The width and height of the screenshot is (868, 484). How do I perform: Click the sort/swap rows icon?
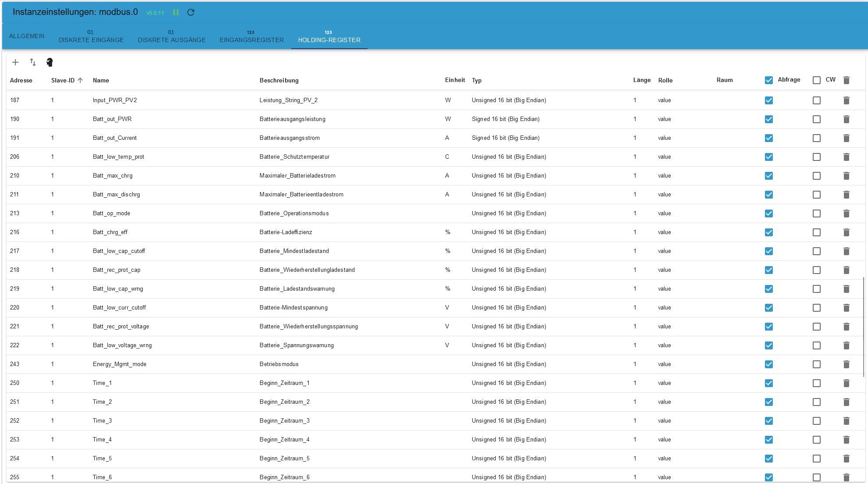[x=32, y=62]
